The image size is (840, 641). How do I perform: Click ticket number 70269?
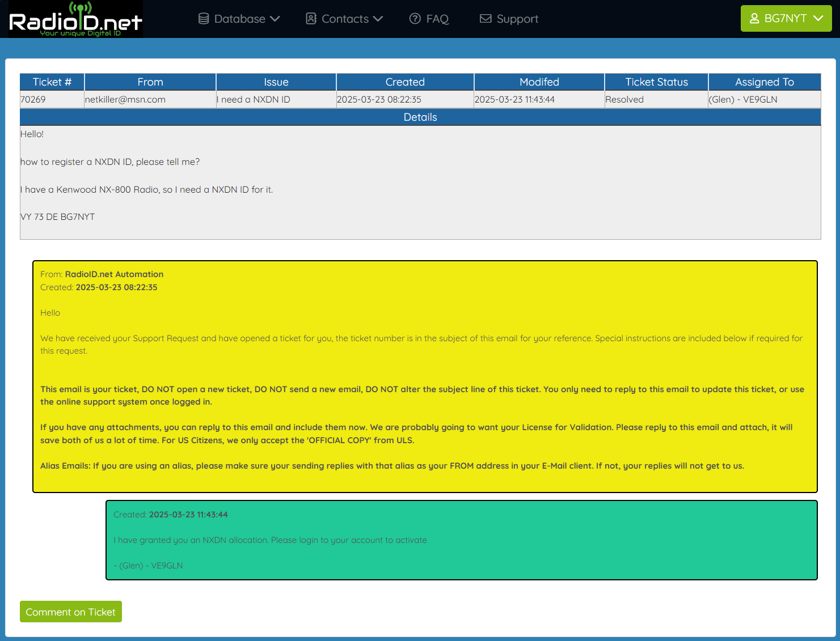coord(33,100)
